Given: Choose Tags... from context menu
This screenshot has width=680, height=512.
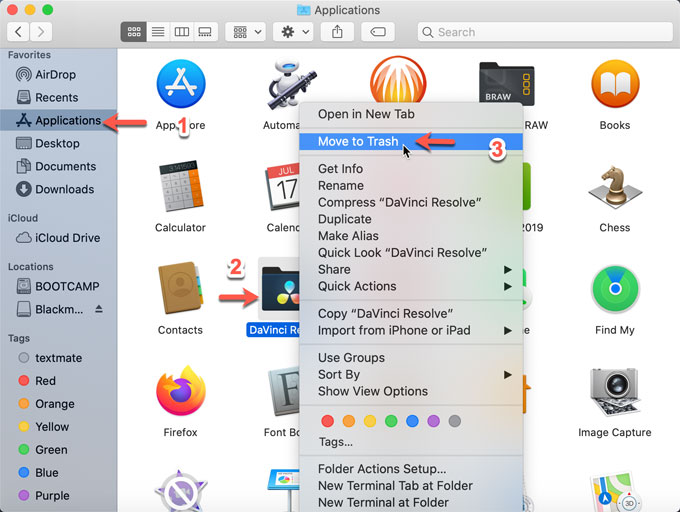Looking at the screenshot, I should [411, 442].
